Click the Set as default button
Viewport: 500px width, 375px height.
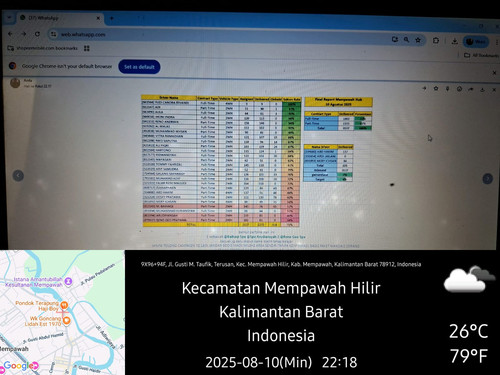[139, 67]
